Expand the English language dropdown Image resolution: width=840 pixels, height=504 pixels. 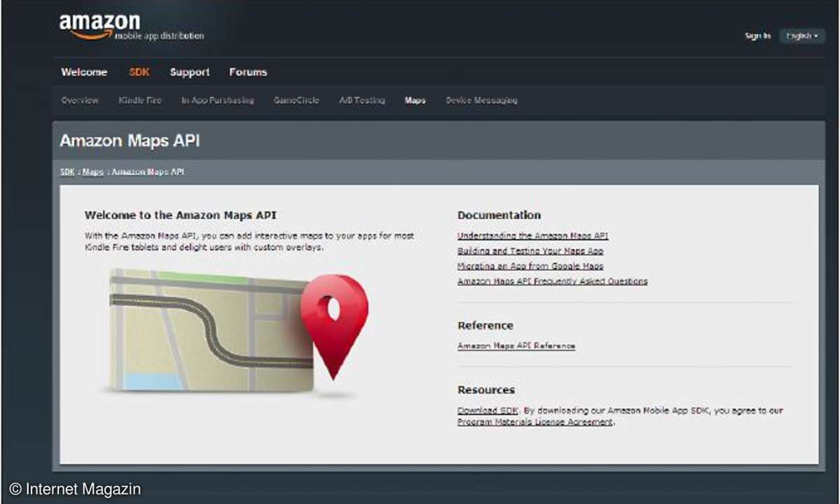[x=802, y=36]
